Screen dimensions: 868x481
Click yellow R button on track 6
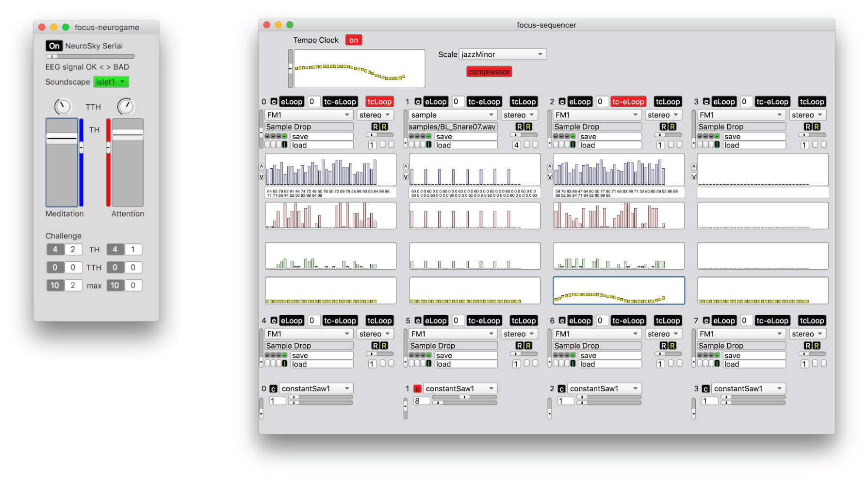(x=672, y=346)
